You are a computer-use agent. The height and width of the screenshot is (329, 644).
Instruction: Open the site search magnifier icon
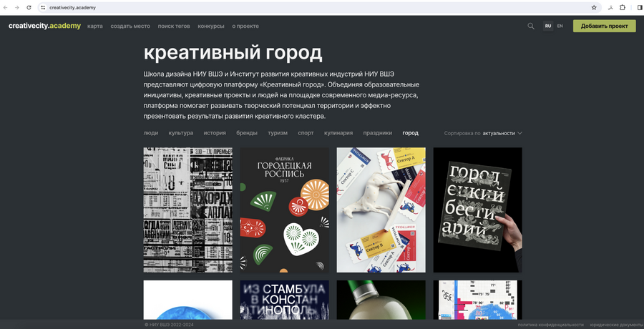[x=531, y=26]
